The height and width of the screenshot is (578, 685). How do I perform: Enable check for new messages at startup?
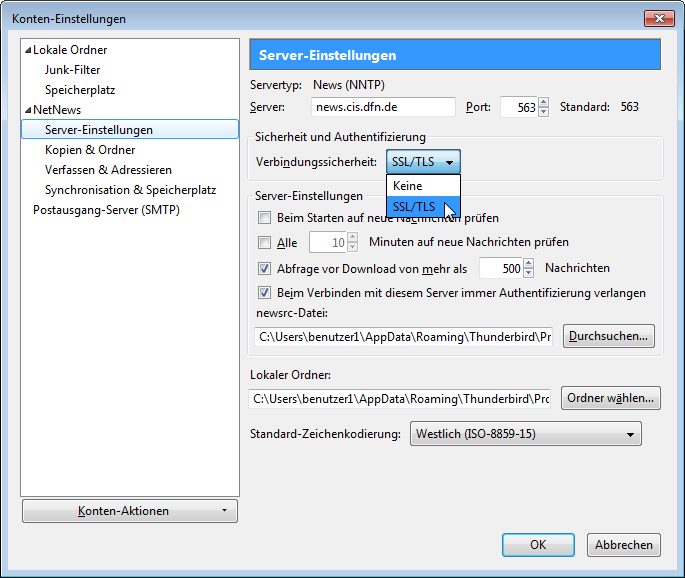point(265,218)
